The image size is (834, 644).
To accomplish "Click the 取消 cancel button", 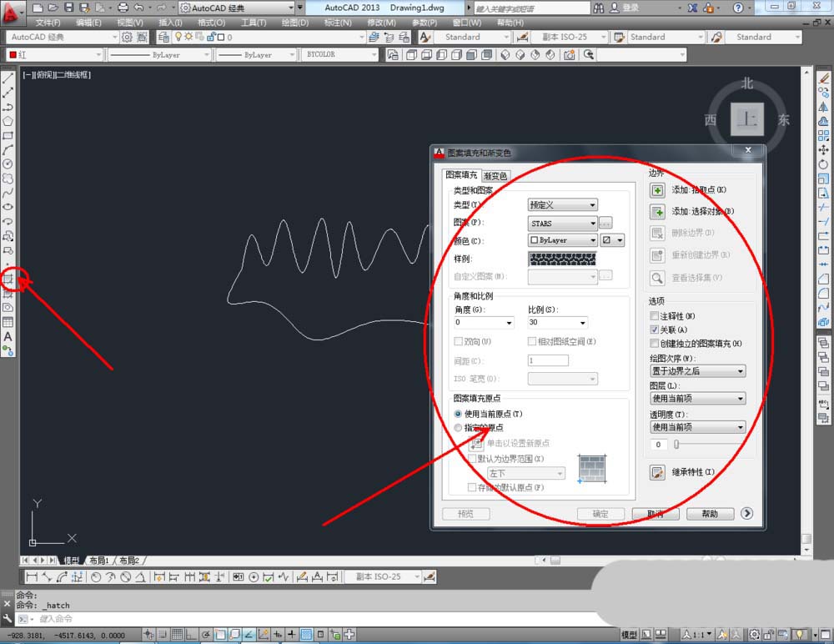I will click(x=656, y=514).
